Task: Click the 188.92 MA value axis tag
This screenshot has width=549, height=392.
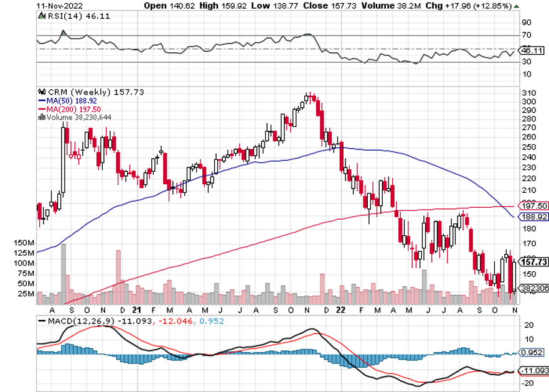Action: [x=532, y=217]
